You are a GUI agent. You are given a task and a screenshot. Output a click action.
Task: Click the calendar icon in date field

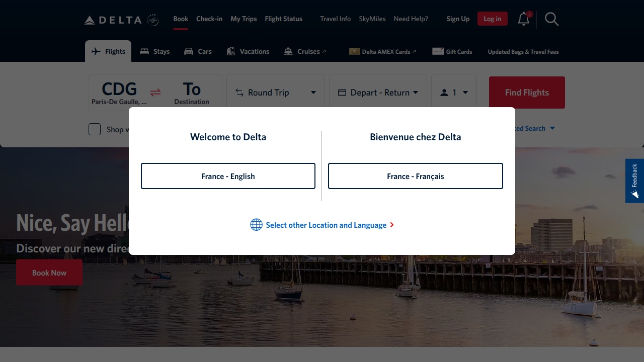click(342, 93)
